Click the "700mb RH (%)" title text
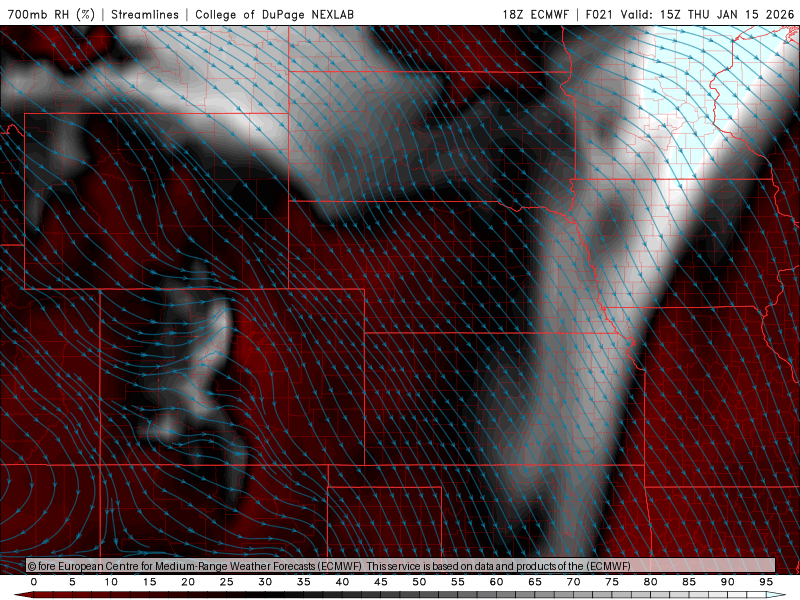800x600 pixels. click(51, 14)
